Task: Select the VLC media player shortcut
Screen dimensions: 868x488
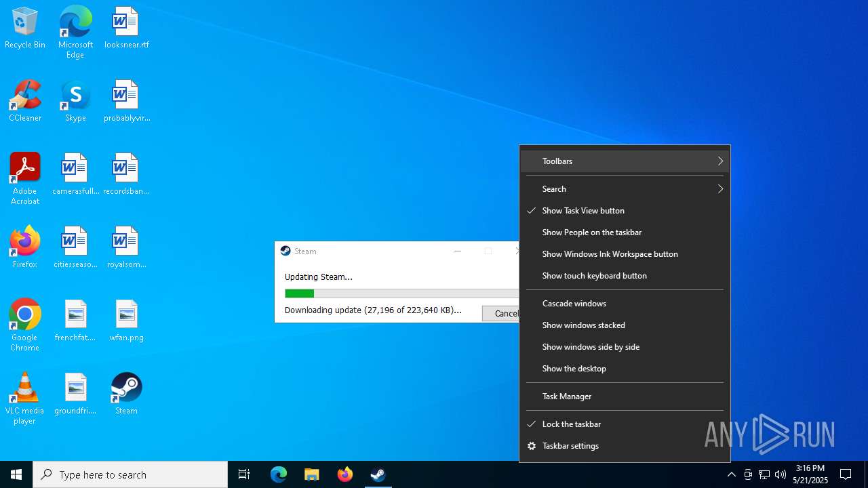Action: [25, 399]
